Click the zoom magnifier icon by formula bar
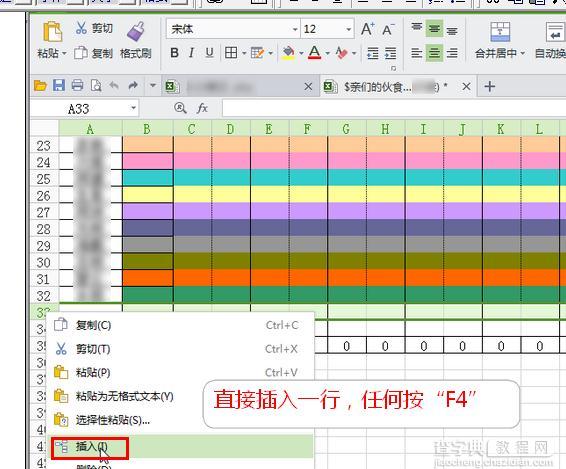This screenshot has width=566, height=469. (180, 108)
